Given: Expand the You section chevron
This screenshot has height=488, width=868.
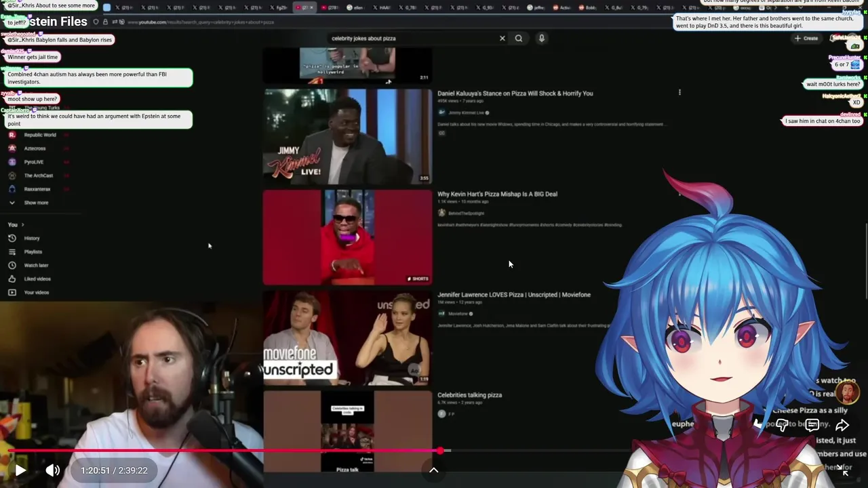Looking at the screenshot, I should [22, 224].
